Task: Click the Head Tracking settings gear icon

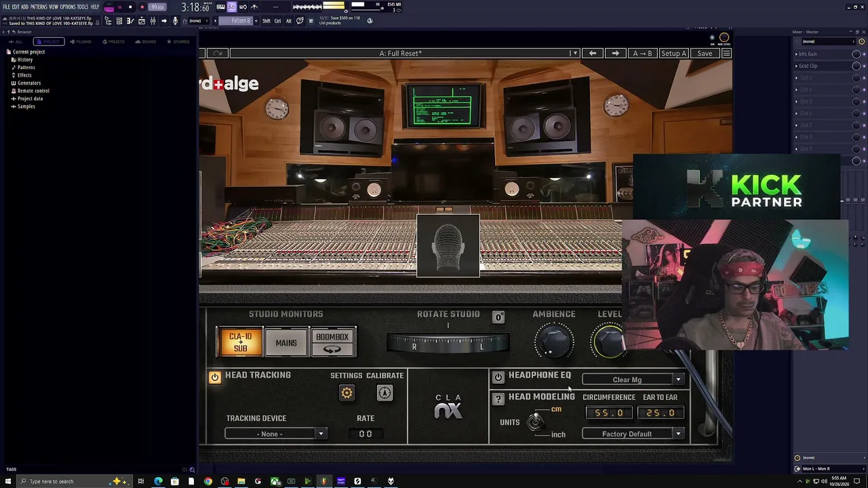Action: [347, 393]
